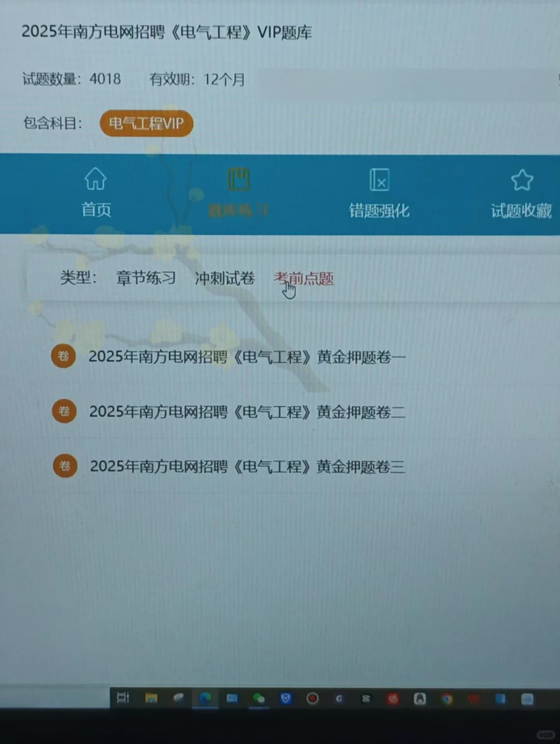
Task: Click the 类型 label
Action: pyautogui.click(x=78, y=278)
